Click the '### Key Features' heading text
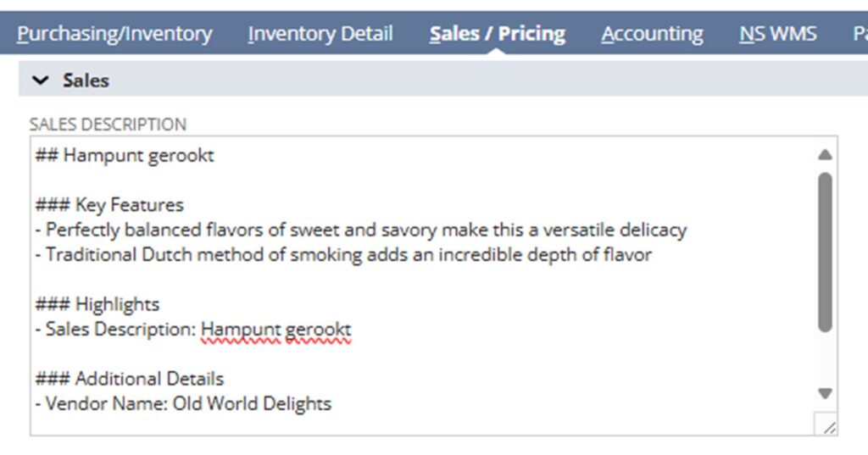The image size is (868, 455). (109, 205)
